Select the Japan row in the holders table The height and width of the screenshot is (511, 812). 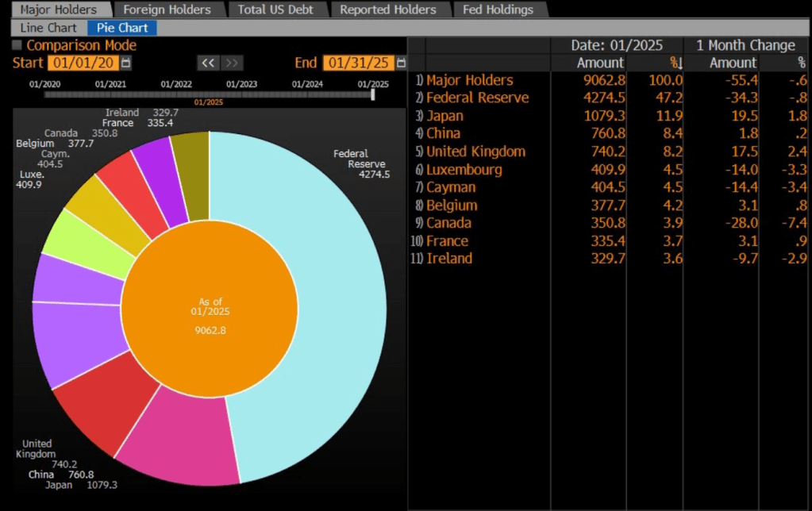448,116
